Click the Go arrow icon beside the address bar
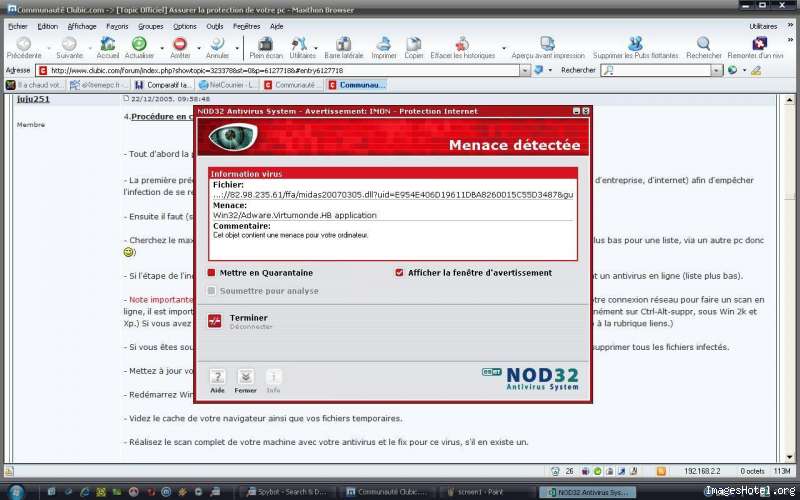Image resolution: width=800 pixels, height=500 pixels. [x=539, y=70]
